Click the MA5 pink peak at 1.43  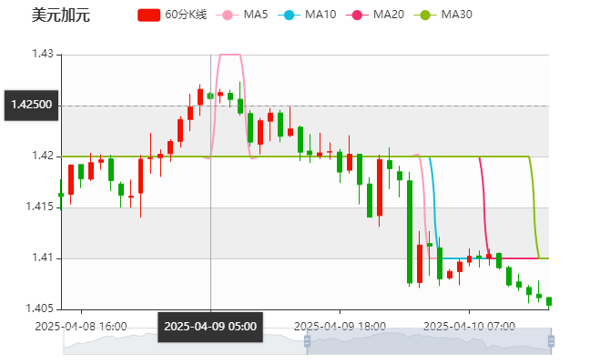pyautogui.click(x=230, y=55)
